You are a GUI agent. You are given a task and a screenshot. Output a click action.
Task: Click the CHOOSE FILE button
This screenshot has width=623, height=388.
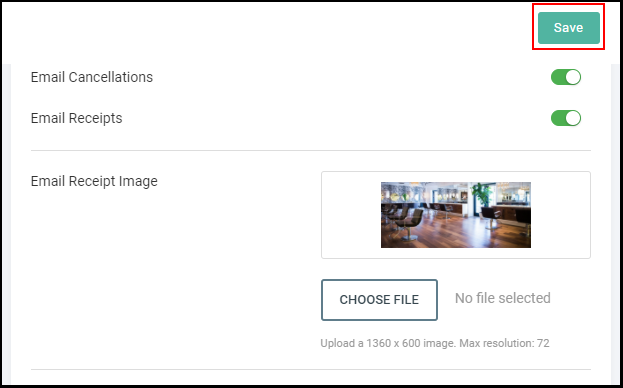coord(379,299)
